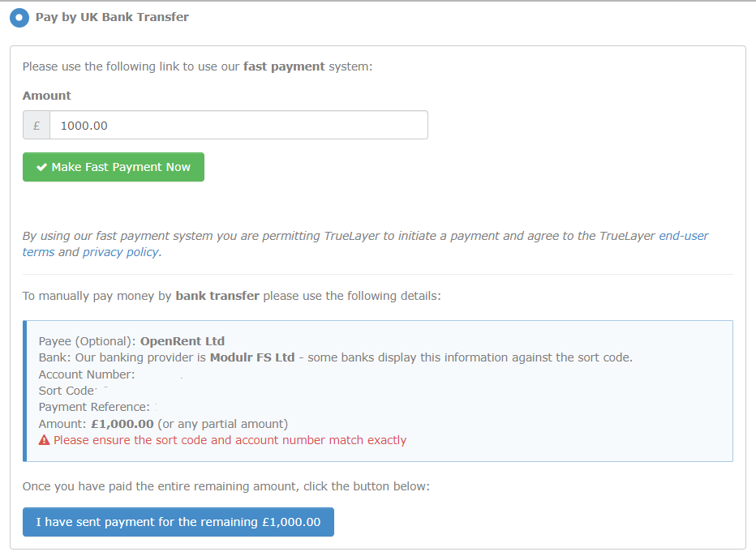Viewport: 756px width, 556px height.
Task: Click the Amount label above the input
Action: [47, 96]
